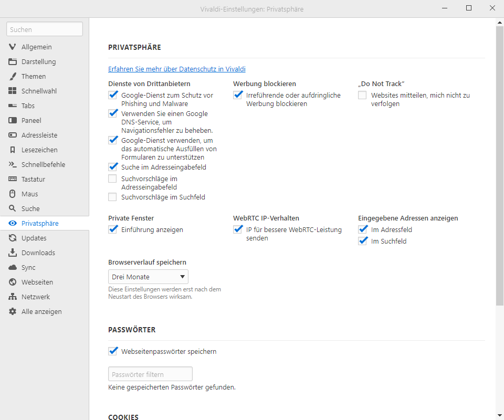Click scrollbar down arrow
The width and height of the screenshot is (504, 420).
(499, 415)
